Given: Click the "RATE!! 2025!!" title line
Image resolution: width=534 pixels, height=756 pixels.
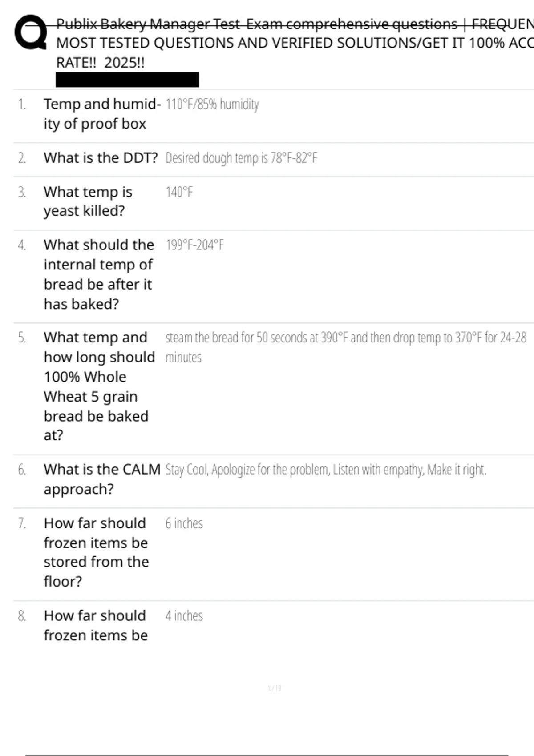Looking at the screenshot, I should pos(100,63).
